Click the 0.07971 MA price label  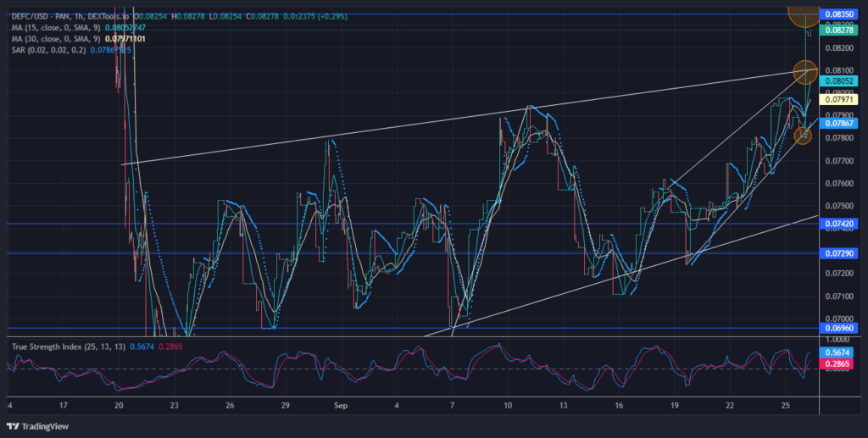tap(838, 100)
